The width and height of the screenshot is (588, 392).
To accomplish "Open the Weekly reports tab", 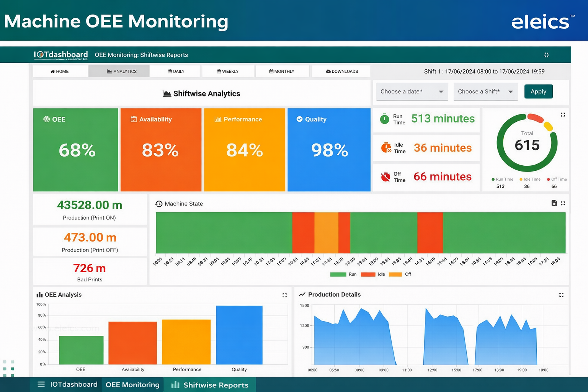I will pyautogui.click(x=227, y=72).
